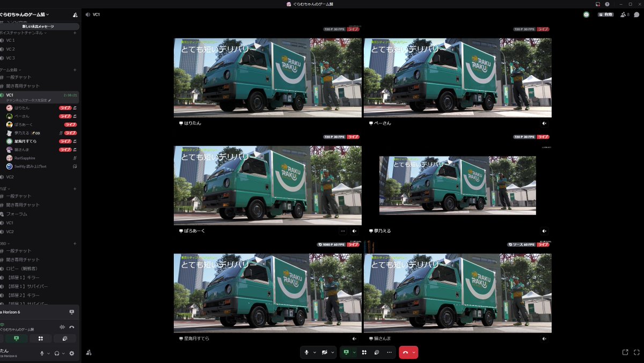644x363 pixels.
Task: Open more options in the call control bar
Action: point(389,352)
